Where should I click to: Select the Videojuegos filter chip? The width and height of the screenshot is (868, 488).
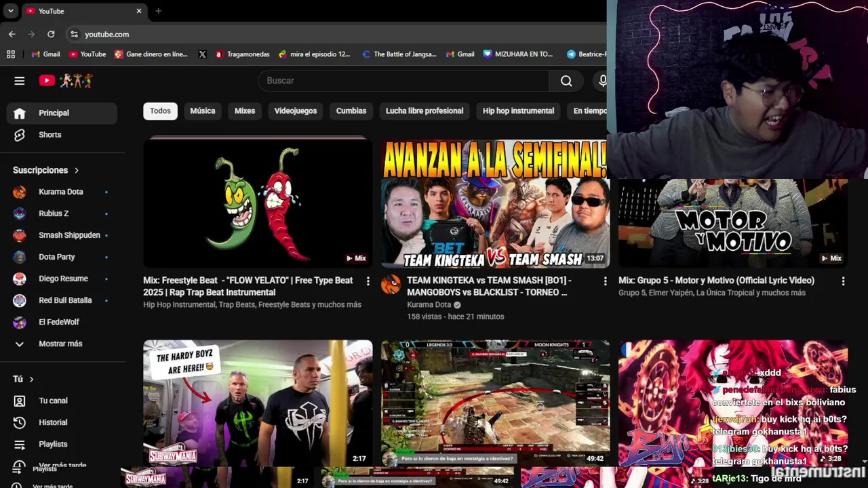296,111
